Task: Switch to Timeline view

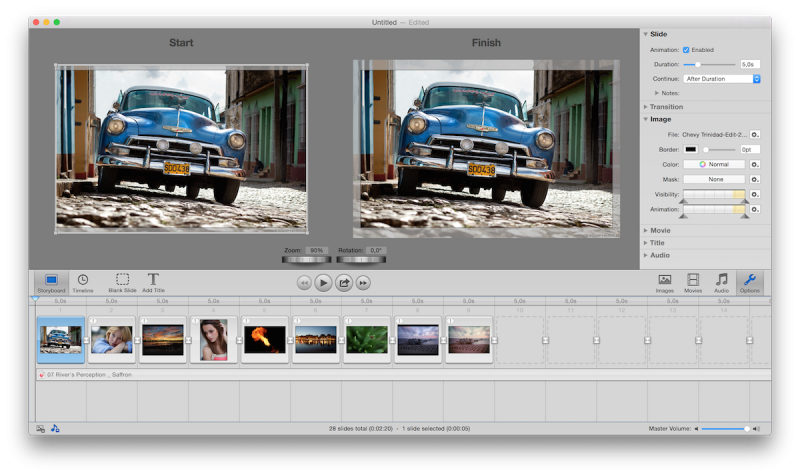Action: pyautogui.click(x=83, y=282)
